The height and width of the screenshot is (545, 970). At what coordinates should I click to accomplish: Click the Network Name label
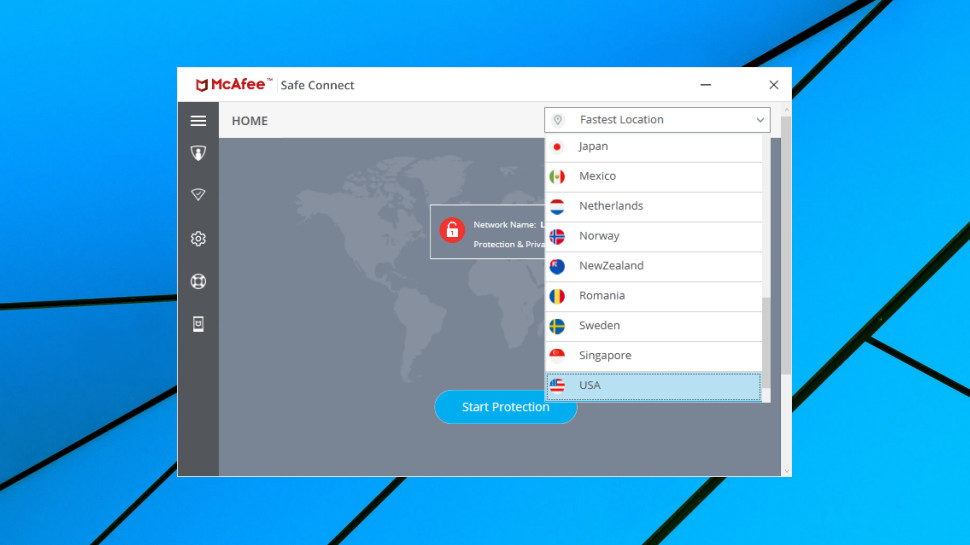pos(504,225)
